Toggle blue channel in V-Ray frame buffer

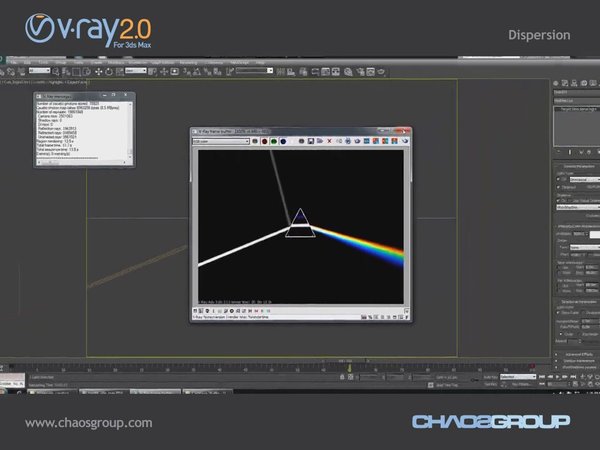[283, 142]
